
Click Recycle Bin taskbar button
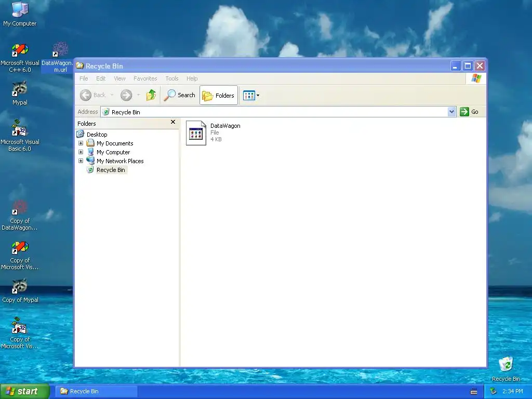(x=96, y=391)
